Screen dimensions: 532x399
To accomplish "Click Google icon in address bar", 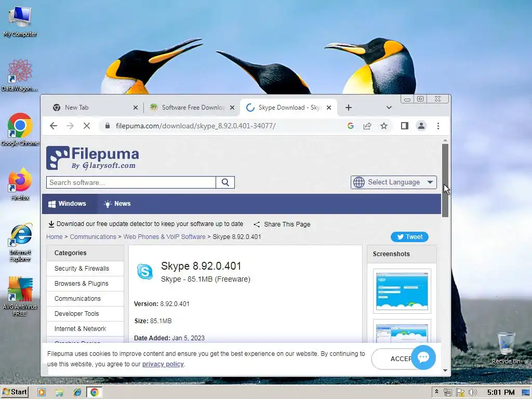I will point(351,126).
